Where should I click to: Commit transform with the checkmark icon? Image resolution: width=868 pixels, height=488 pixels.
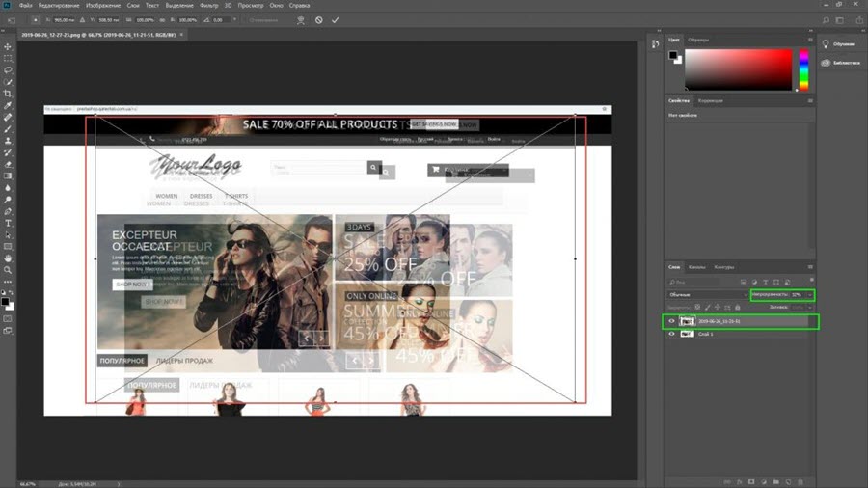click(x=335, y=20)
